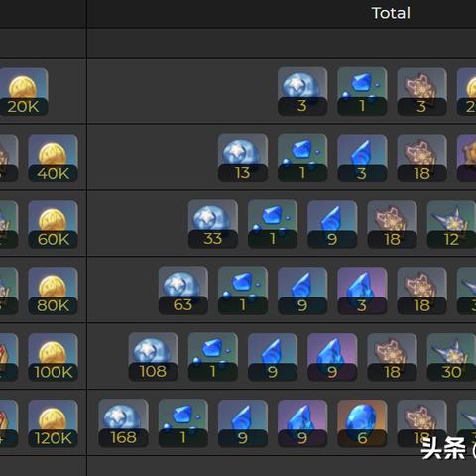The height and width of the screenshot is (476, 476).
Task: Click the 13 star orb material icon
Action: 243,158
